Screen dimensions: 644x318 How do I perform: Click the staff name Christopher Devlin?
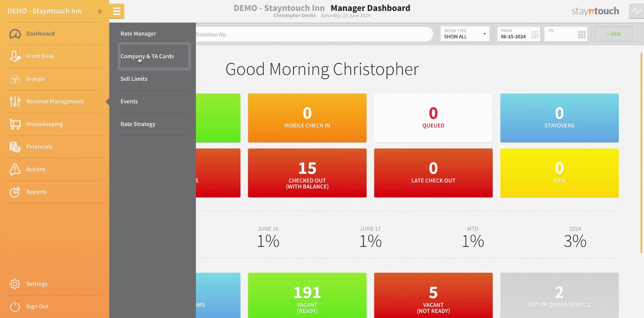click(294, 15)
